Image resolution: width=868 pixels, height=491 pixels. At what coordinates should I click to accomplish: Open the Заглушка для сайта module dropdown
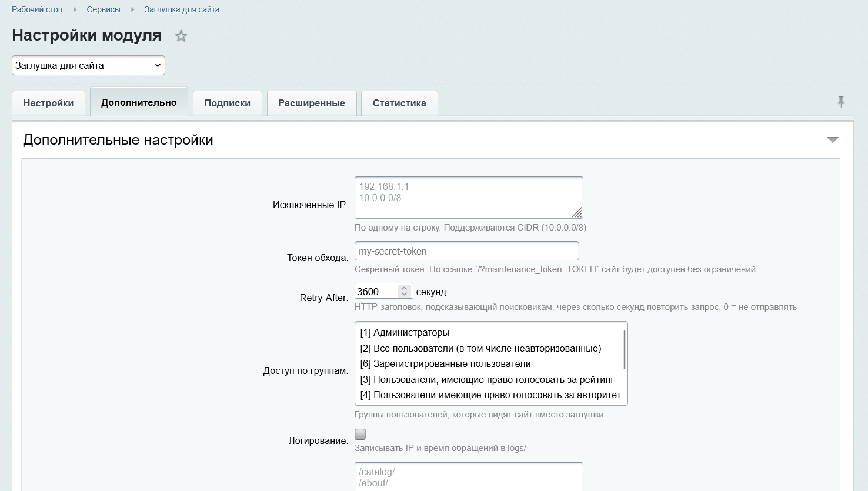point(88,65)
